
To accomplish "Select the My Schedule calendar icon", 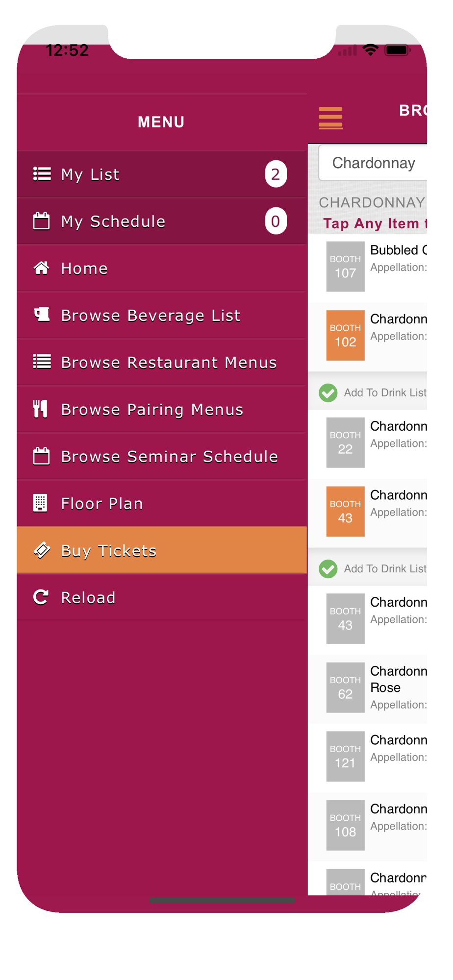I will 41,221.
